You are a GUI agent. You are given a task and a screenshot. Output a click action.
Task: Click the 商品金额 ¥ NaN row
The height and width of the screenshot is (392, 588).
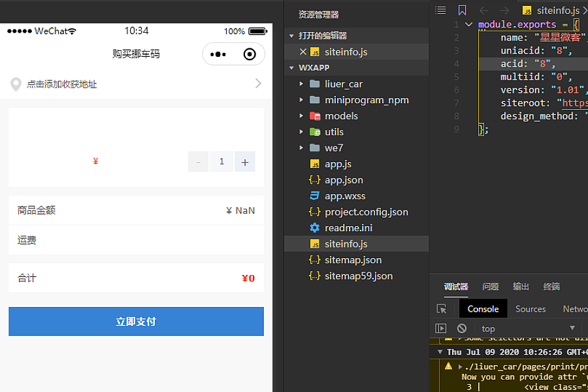(136, 210)
